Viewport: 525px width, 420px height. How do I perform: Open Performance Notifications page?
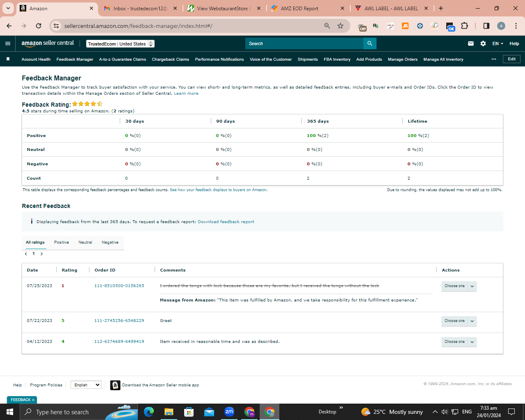(219, 59)
